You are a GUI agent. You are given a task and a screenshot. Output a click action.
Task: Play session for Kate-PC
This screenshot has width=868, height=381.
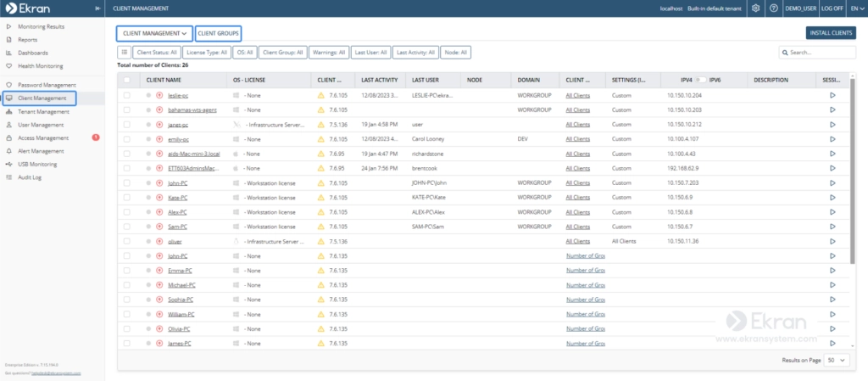832,197
